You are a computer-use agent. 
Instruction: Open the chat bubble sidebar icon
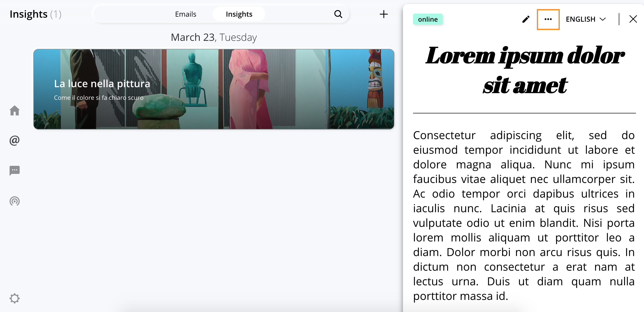pyautogui.click(x=15, y=171)
